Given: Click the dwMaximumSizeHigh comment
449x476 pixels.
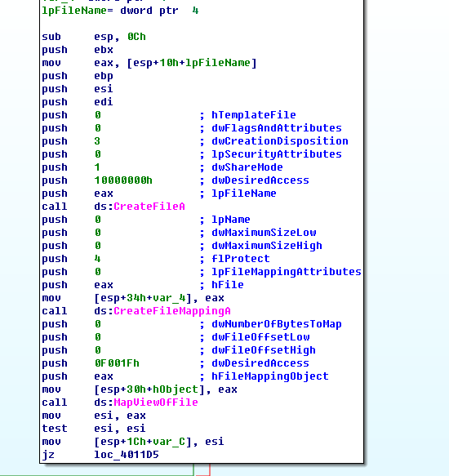Looking at the screenshot, I should point(267,246).
